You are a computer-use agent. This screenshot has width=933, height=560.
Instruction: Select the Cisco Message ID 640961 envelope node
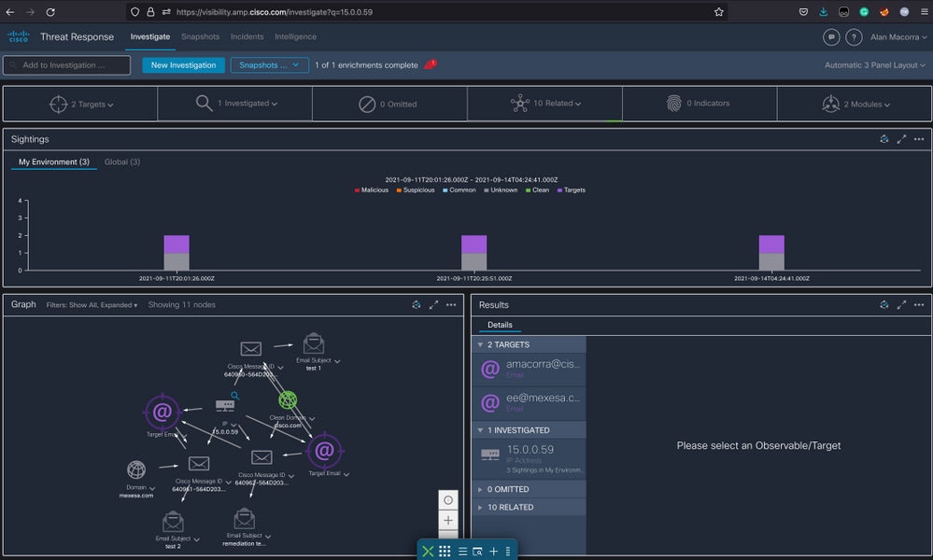point(199,464)
